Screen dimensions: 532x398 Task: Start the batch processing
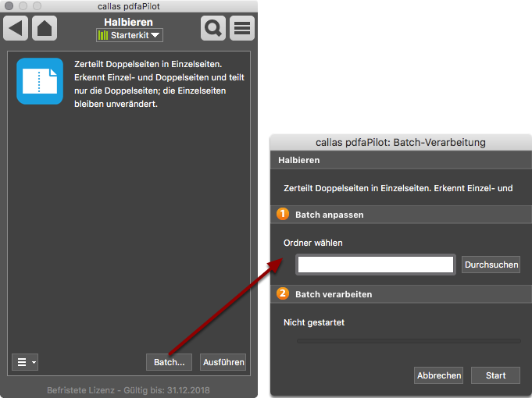tap(495, 375)
